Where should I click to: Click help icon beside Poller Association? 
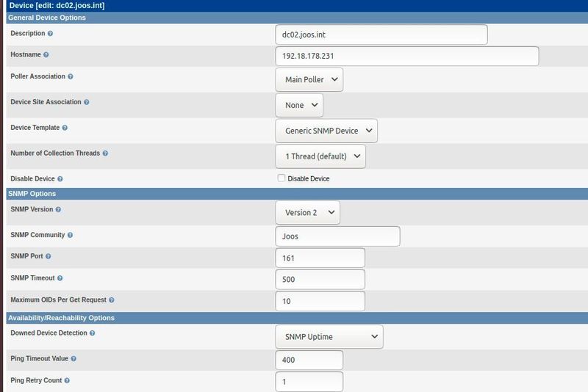71,76
